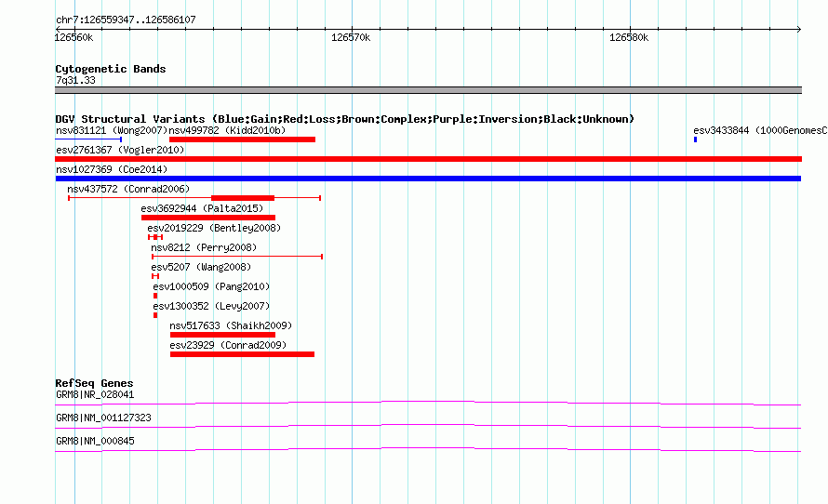Click the thick red nsv437572 segment

click(243, 198)
